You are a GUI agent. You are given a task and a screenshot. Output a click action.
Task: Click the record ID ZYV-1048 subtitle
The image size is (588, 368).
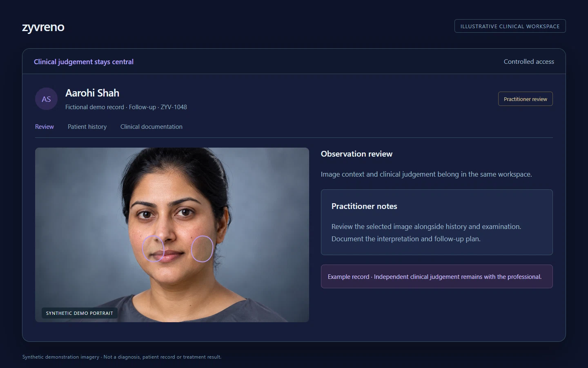(x=126, y=107)
